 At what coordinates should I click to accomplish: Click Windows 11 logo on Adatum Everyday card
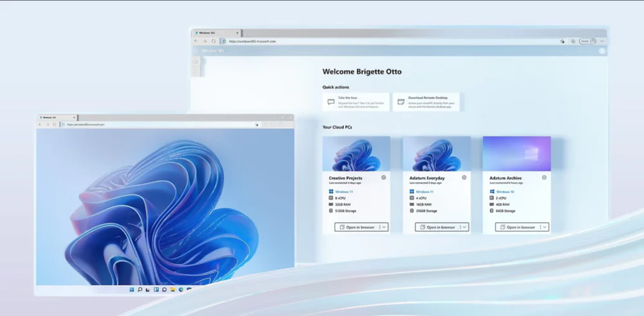point(412,192)
